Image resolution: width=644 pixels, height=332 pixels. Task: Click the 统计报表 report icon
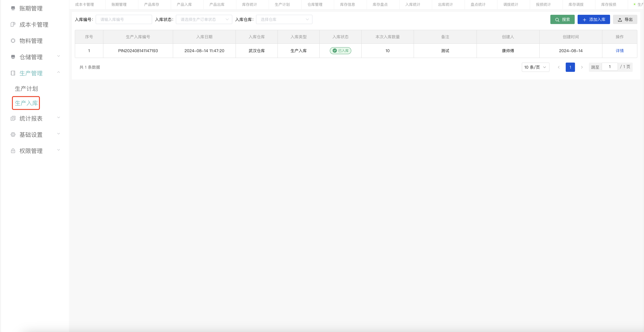click(13, 118)
